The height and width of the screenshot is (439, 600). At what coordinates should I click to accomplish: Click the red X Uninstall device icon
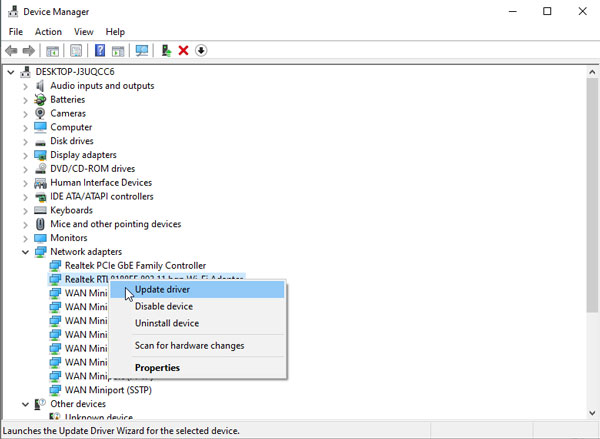[x=184, y=51]
